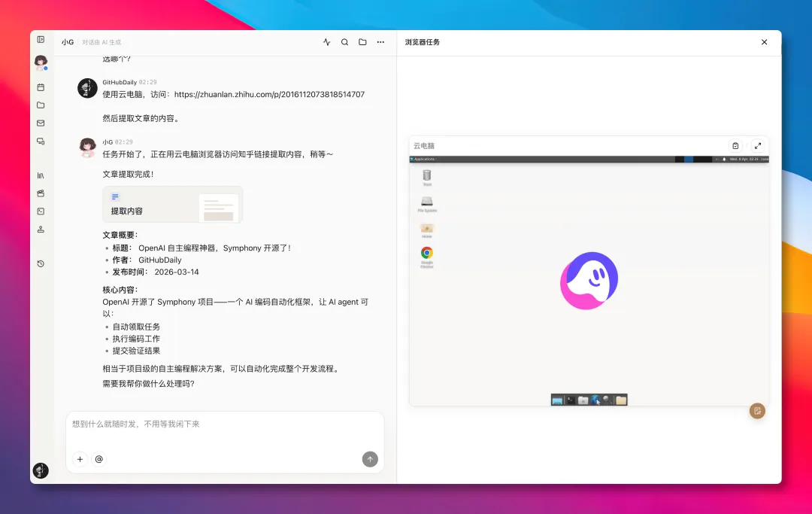Open the ... more options menu in chat header
This screenshot has height=514, width=812.
pyautogui.click(x=380, y=42)
